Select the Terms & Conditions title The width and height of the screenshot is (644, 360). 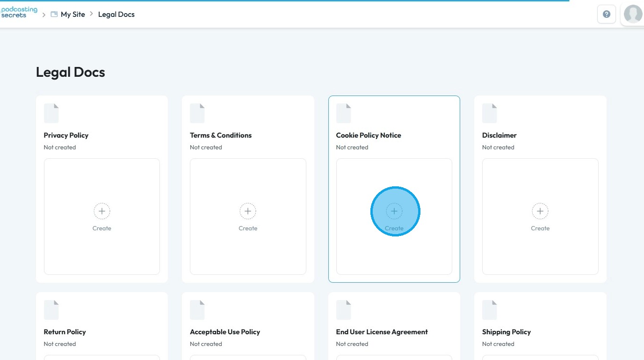coord(221,135)
